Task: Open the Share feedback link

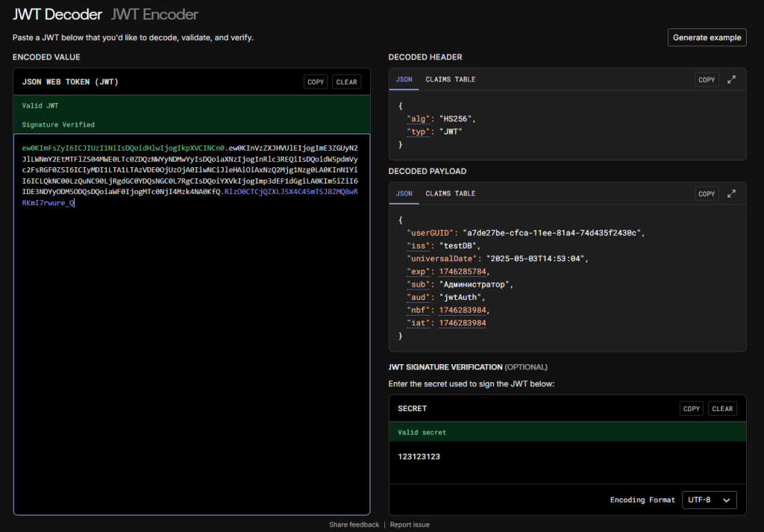Action: 354,525
